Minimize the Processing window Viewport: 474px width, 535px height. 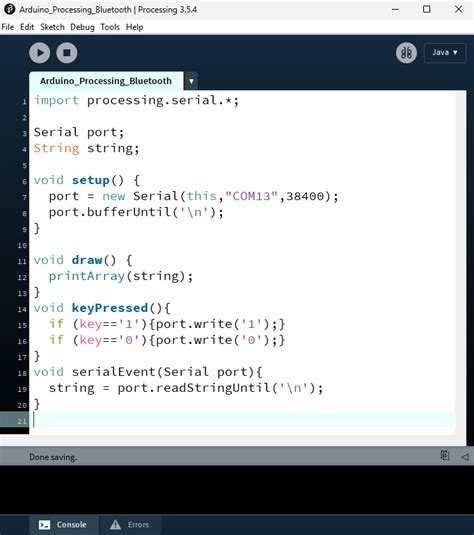[x=396, y=9]
